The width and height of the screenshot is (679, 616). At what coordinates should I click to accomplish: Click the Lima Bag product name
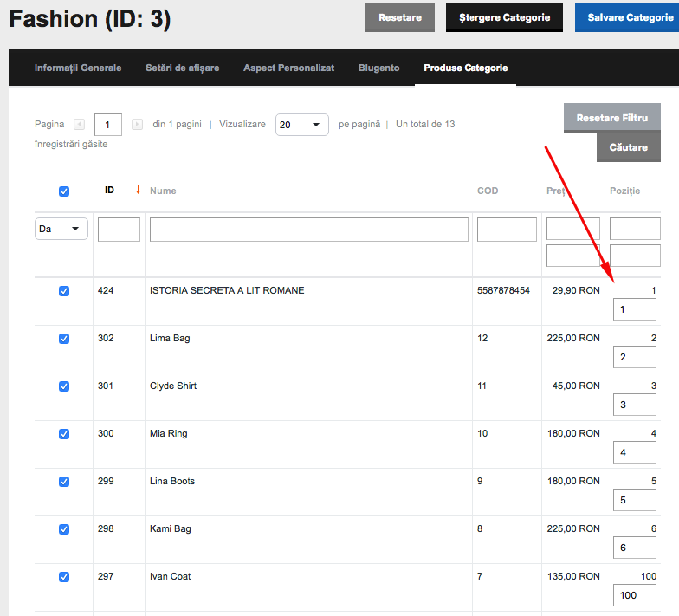(170, 338)
